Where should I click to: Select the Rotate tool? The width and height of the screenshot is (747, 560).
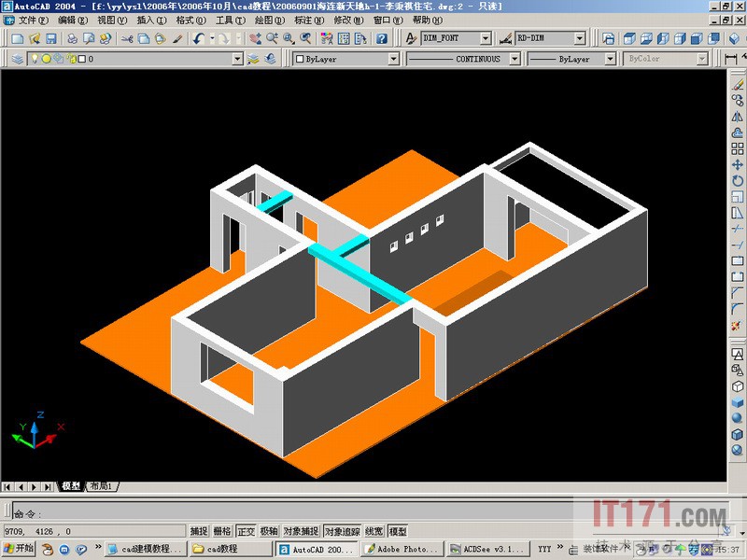(x=738, y=180)
